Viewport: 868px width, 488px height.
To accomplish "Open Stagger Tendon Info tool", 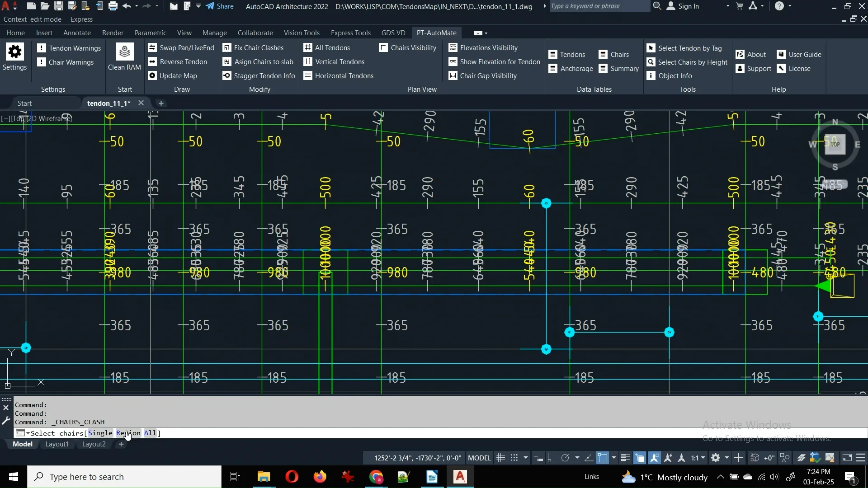I will coord(259,76).
